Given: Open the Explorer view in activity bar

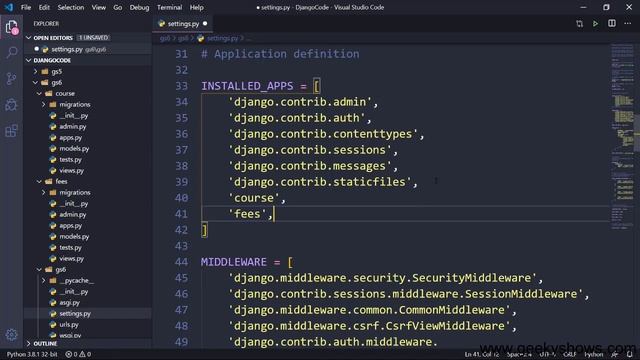Looking at the screenshot, I should click(x=11, y=27).
